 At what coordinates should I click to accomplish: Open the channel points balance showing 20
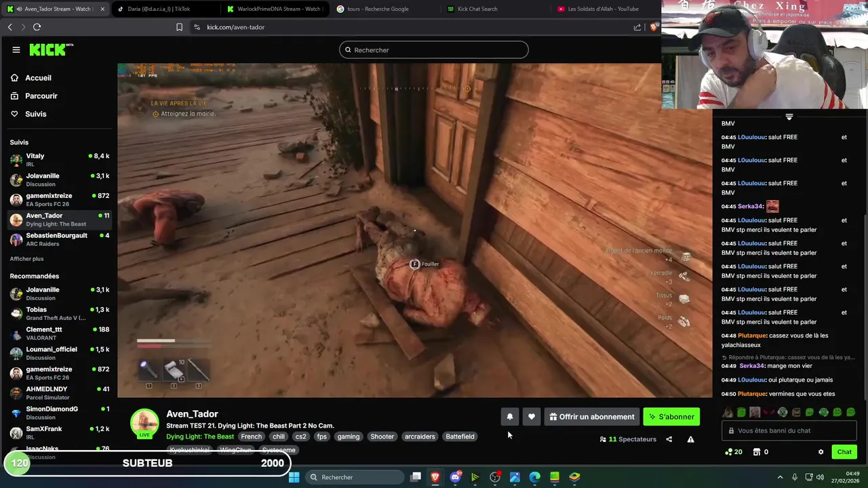tap(734, 452)
